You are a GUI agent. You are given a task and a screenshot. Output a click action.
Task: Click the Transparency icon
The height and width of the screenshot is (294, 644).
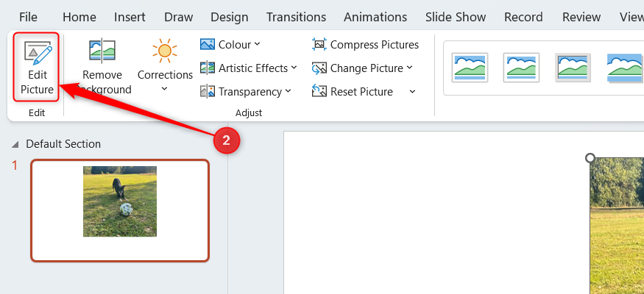point(208,91)
